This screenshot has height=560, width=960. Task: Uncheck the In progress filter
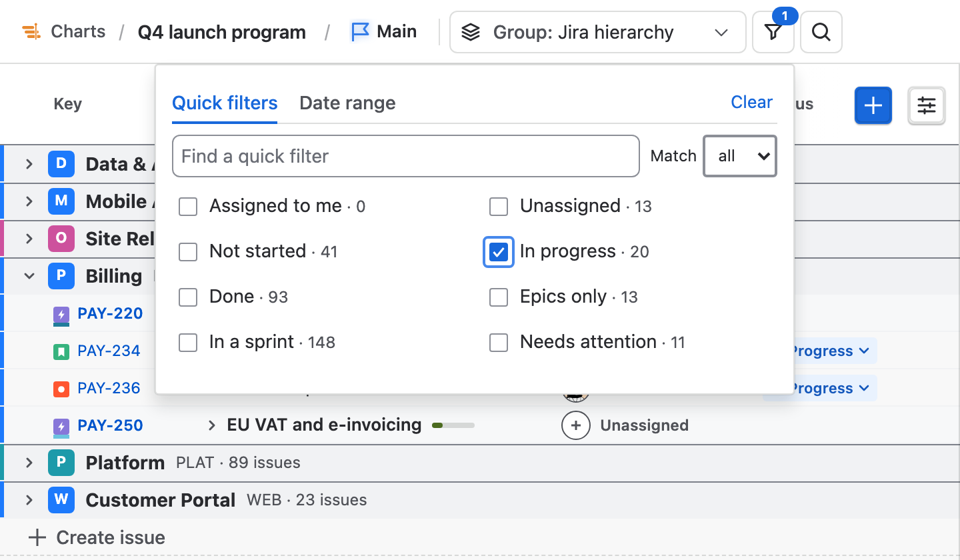(499, 252)
